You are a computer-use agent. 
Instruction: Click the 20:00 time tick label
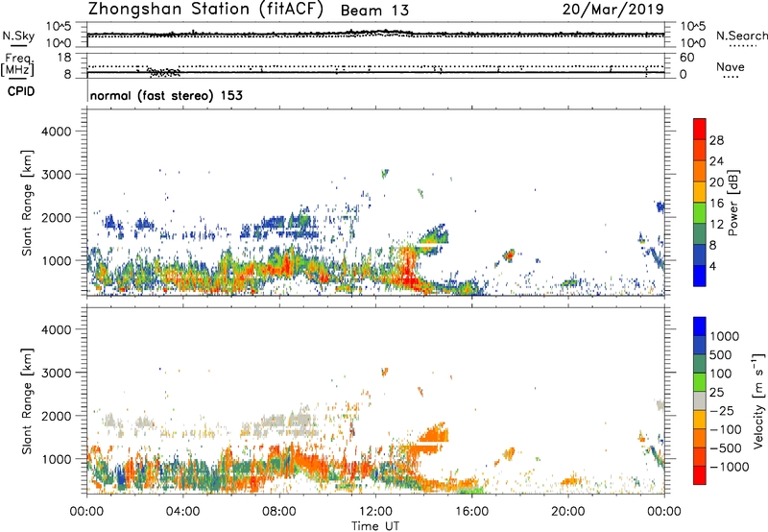(568, 512)
